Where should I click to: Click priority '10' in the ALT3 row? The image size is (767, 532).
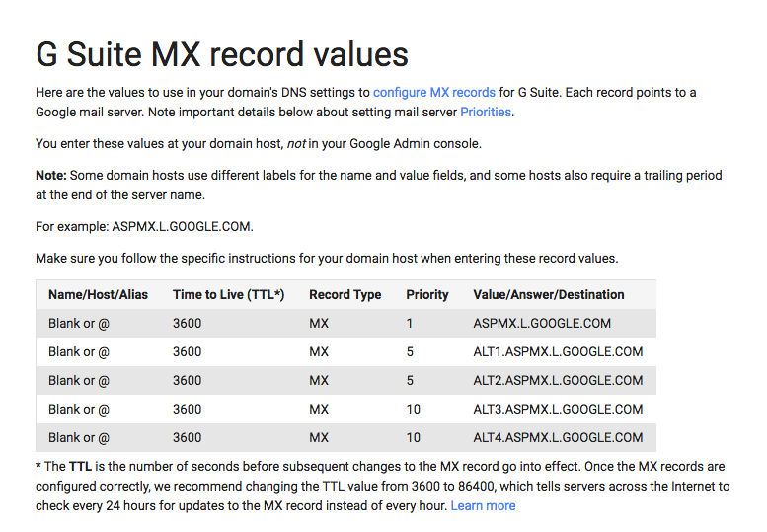tap(414, 410)
